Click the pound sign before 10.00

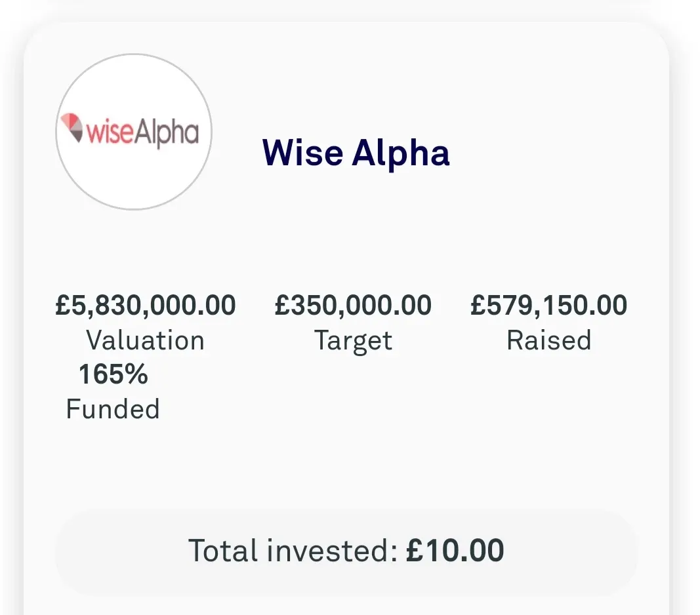pyautogui.click(x=415, y=550)
